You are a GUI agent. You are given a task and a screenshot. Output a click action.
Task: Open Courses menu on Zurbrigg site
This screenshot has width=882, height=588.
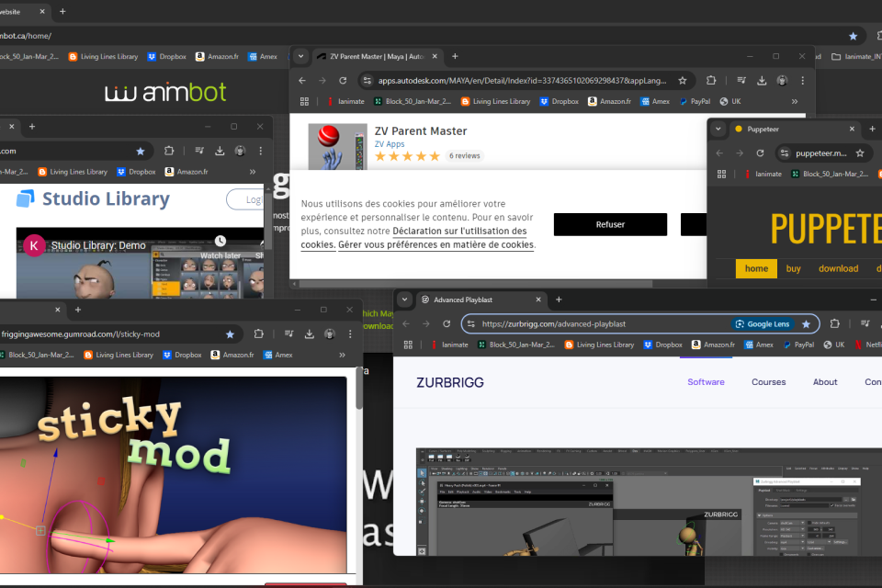tap(768, 382)
